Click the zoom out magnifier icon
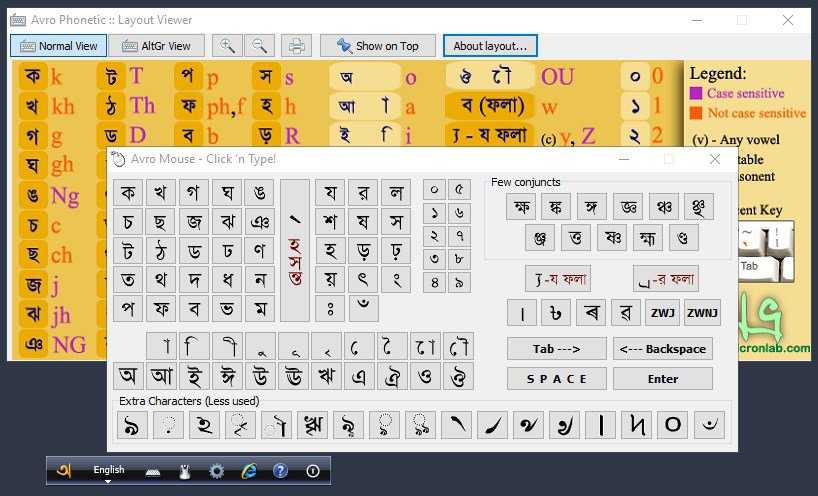818x496 pixels. [x=259, y=45]
